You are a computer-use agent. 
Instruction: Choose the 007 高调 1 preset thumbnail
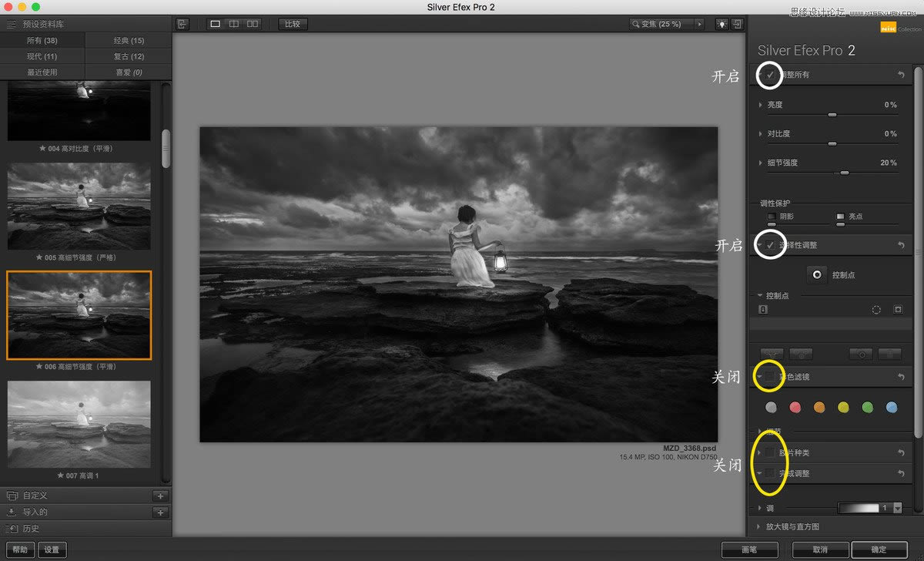pos(79,424)
